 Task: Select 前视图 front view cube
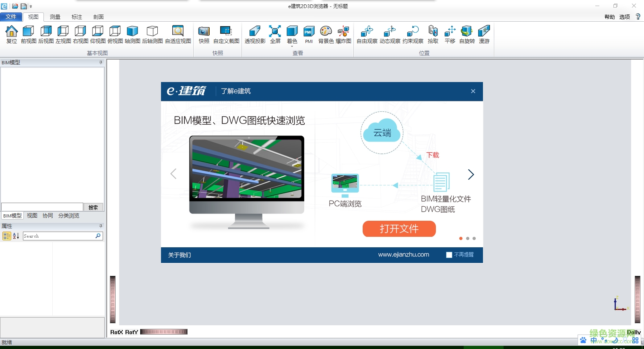pyautogui.click(x=29, y=35)
